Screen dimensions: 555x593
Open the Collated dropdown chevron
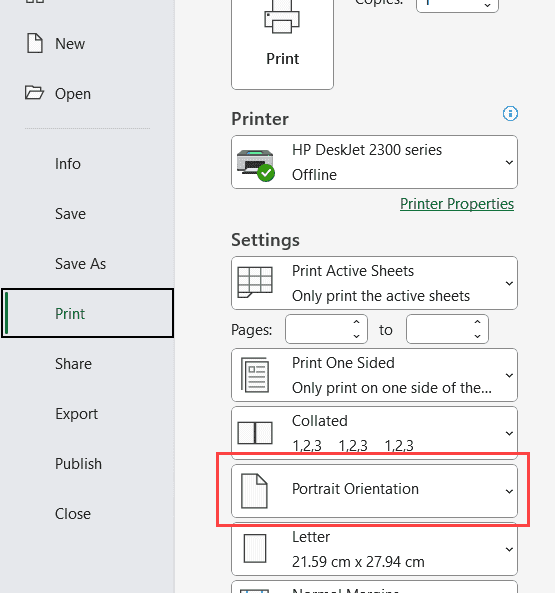click(x=509, y=433)
